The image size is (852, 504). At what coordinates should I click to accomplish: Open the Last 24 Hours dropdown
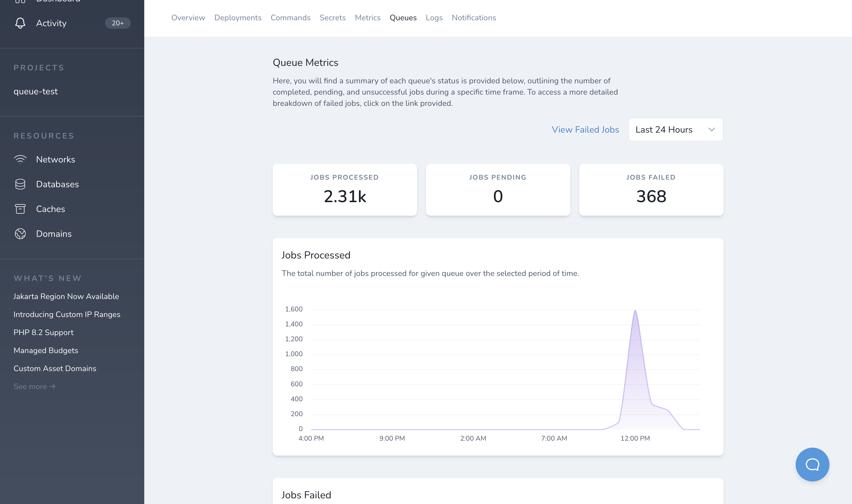coord(675,130)
